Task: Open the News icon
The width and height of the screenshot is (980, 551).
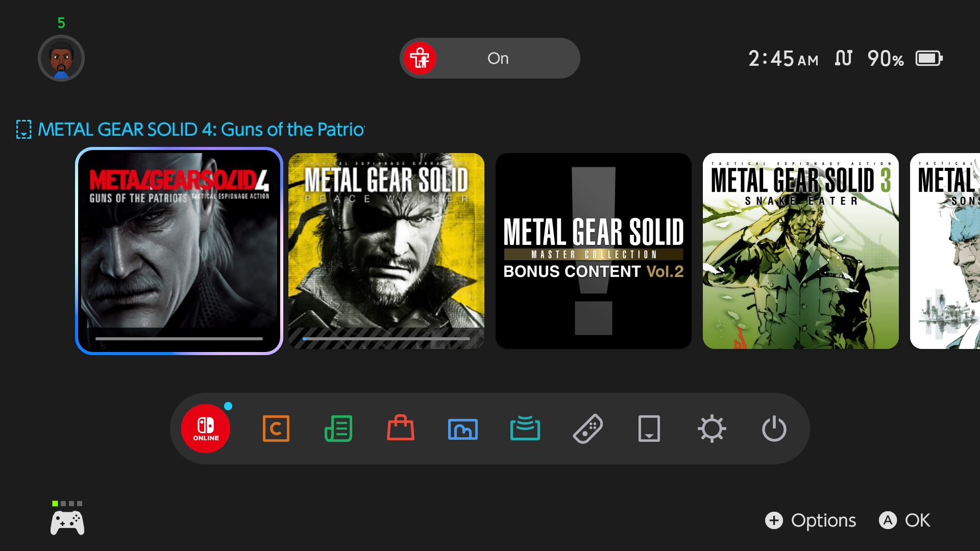Action: pos(338,429)
